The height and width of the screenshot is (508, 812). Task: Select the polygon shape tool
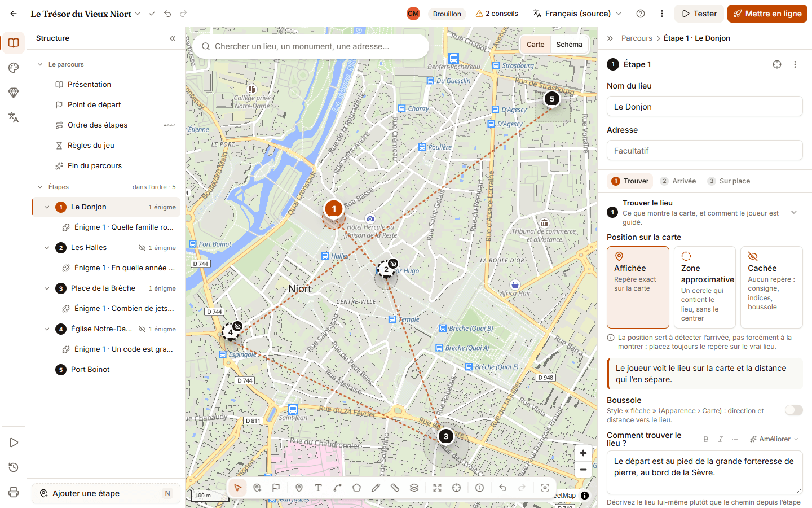pyautogui.click(x=357, y=488)
